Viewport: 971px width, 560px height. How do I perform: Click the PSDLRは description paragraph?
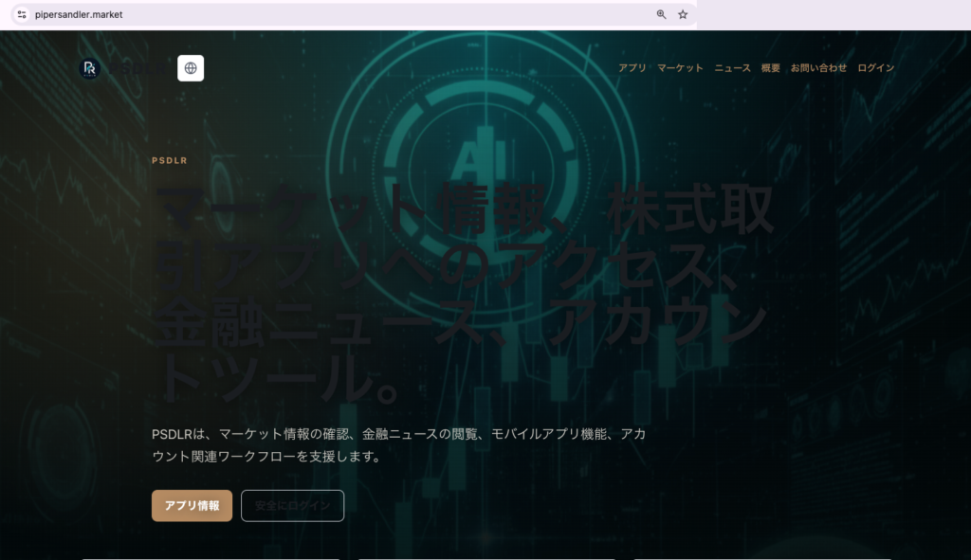[x=399, y=445]
